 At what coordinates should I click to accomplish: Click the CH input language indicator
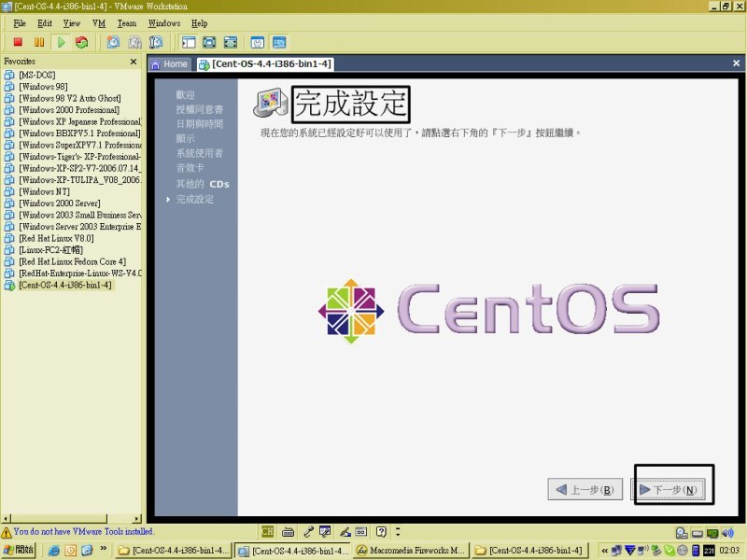click(267, 531)
